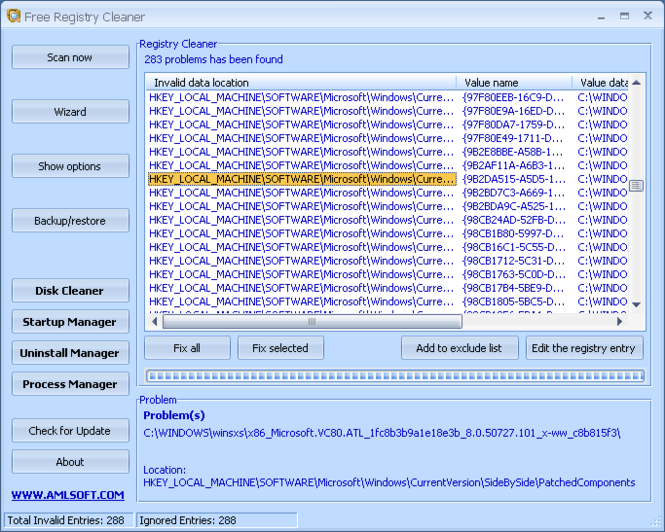Screen dimensions: 665x532
Task: Select row with value {98CB1763-5C0D-D...
Action: tap(387, 274)
